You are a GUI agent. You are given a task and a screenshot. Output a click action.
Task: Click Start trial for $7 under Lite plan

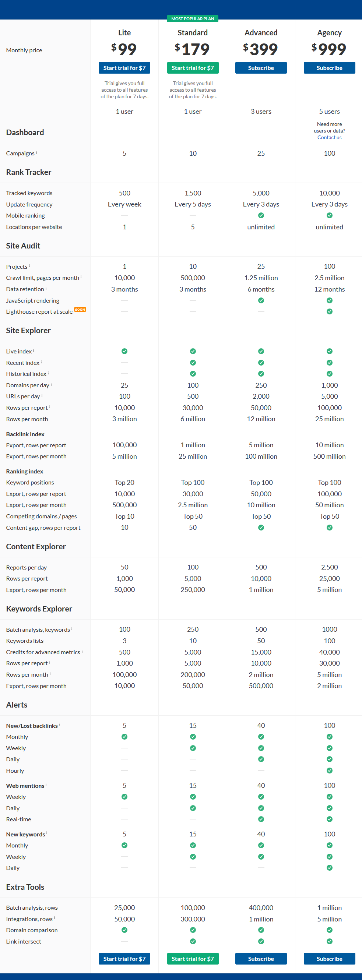124,68
